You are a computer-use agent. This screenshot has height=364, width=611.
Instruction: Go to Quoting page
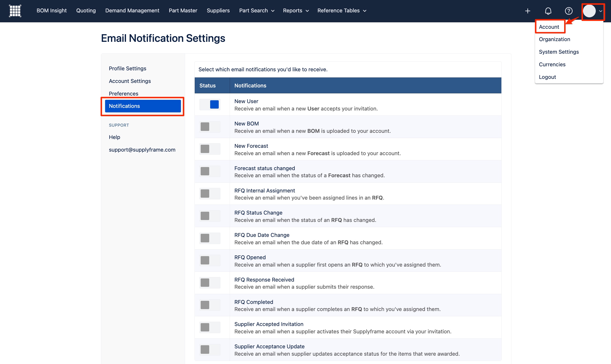coord(86,10)
